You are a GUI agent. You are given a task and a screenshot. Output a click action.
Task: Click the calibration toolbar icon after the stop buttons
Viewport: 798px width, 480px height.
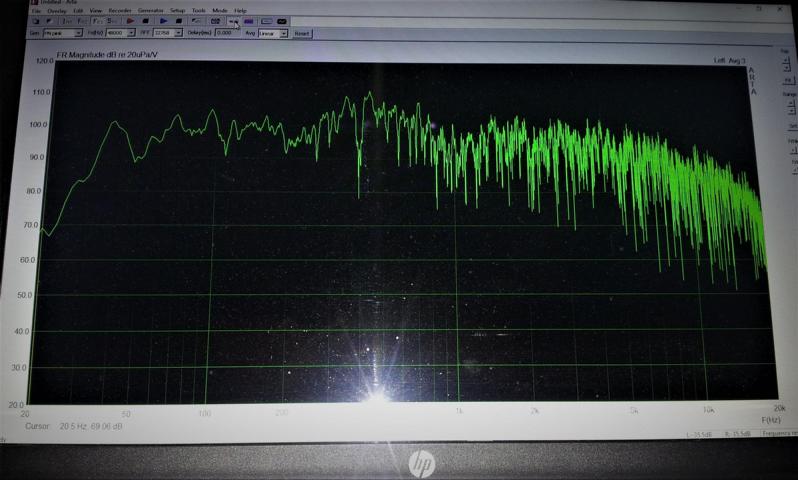click(x=196, y=21)
